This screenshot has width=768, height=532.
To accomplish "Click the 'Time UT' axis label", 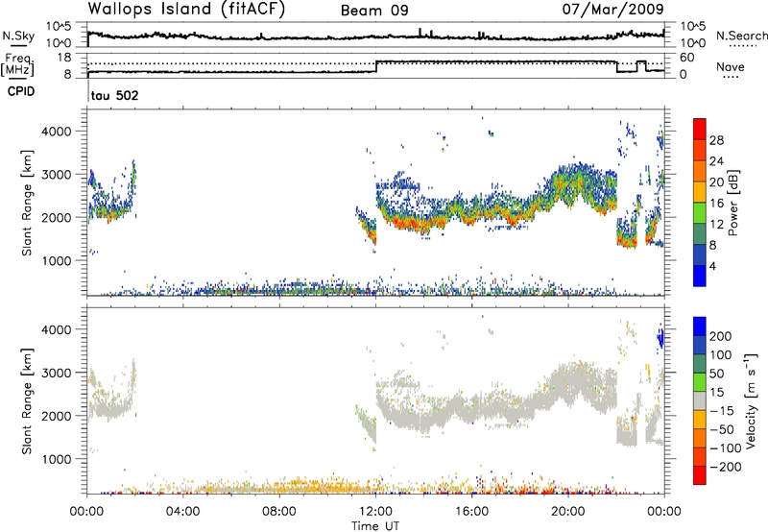I will point(375,525).
